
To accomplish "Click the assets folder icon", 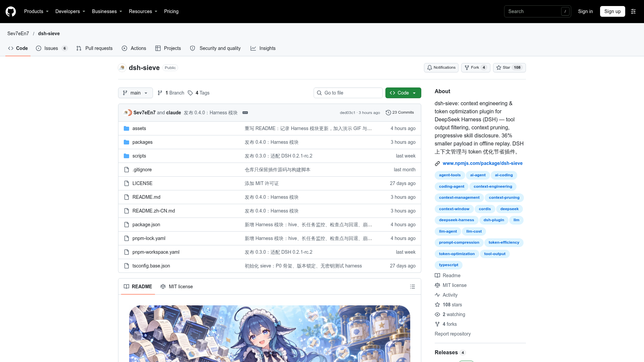I will click(x=126, y=128).
